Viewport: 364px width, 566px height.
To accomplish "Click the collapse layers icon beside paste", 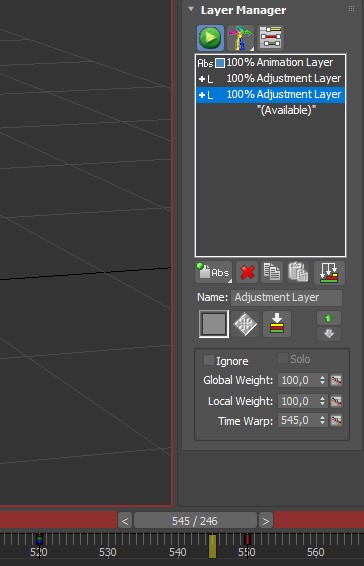I will click(329, 273).
